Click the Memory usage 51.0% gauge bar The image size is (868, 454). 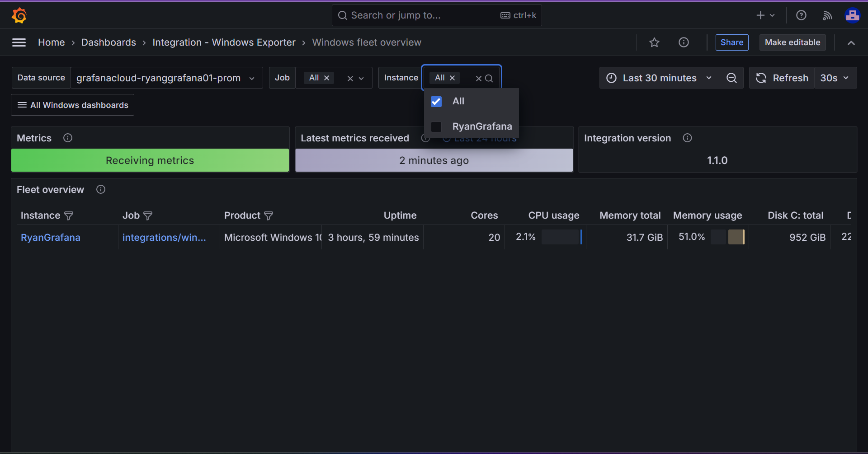click(x=727, y=237)
